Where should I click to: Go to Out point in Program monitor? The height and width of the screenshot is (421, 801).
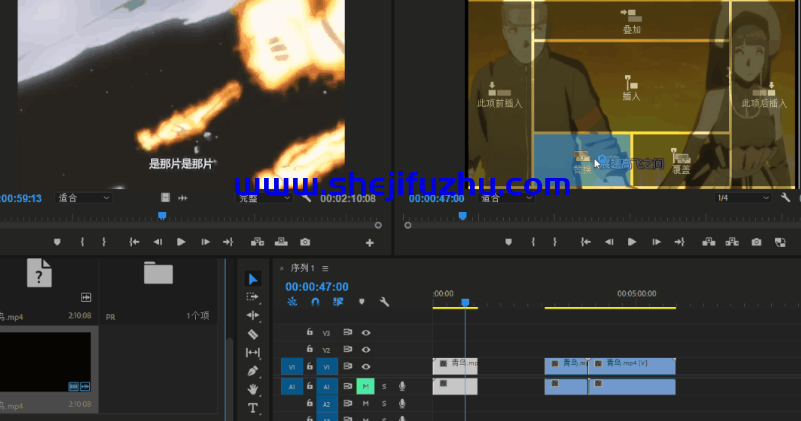coord(679,242)
